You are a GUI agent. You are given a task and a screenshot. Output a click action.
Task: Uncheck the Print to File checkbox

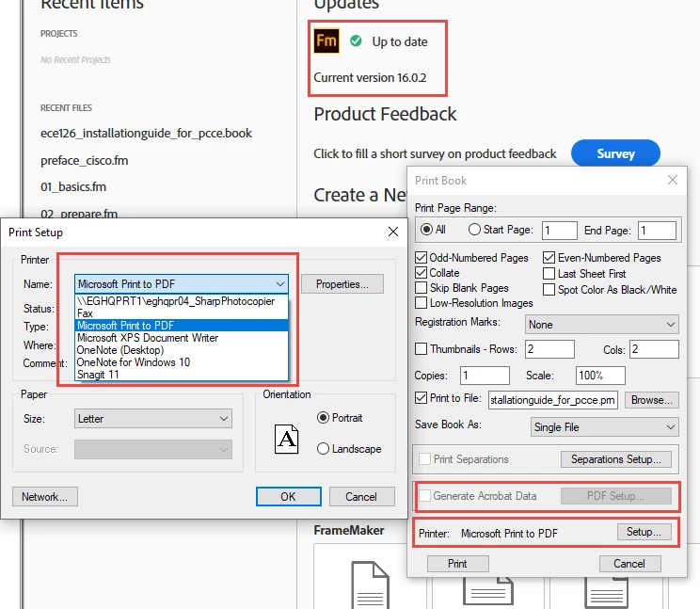point(421,398)
